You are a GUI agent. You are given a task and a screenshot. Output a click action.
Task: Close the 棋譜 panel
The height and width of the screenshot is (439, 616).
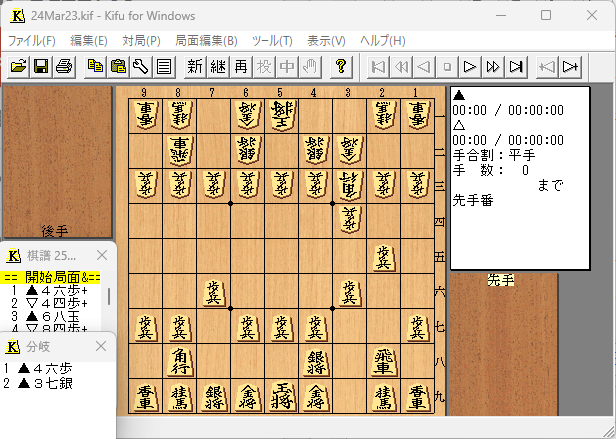(102, 255)
